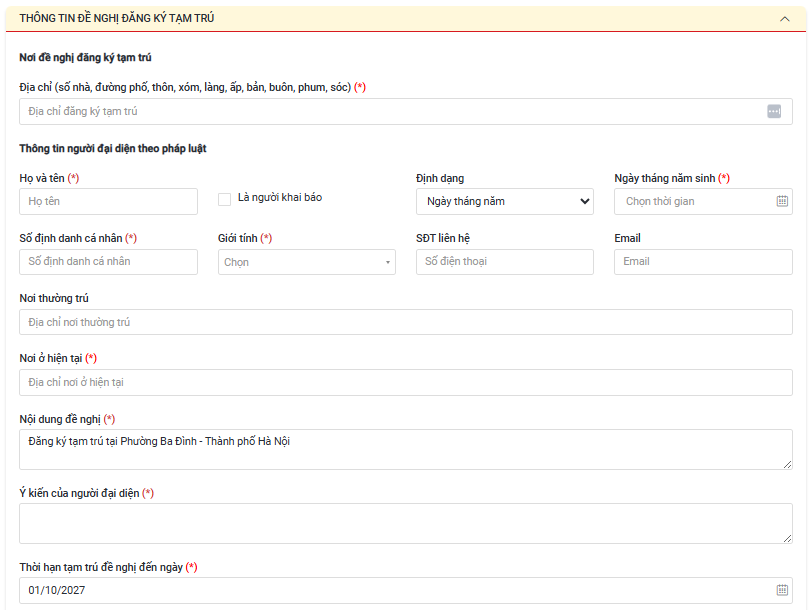
Task: Expand the Giới tính gender dropdown
Action: (306, 262)
